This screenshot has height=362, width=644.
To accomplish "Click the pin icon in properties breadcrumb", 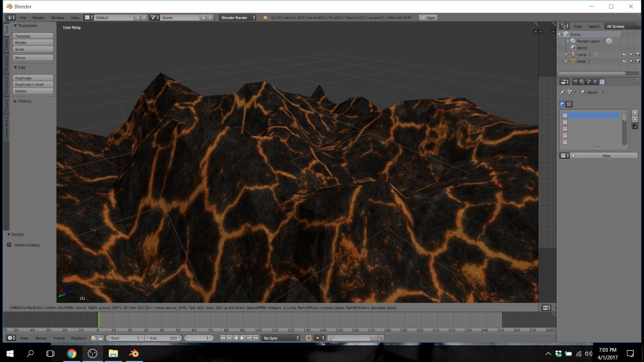I will (x=562, y=93).
